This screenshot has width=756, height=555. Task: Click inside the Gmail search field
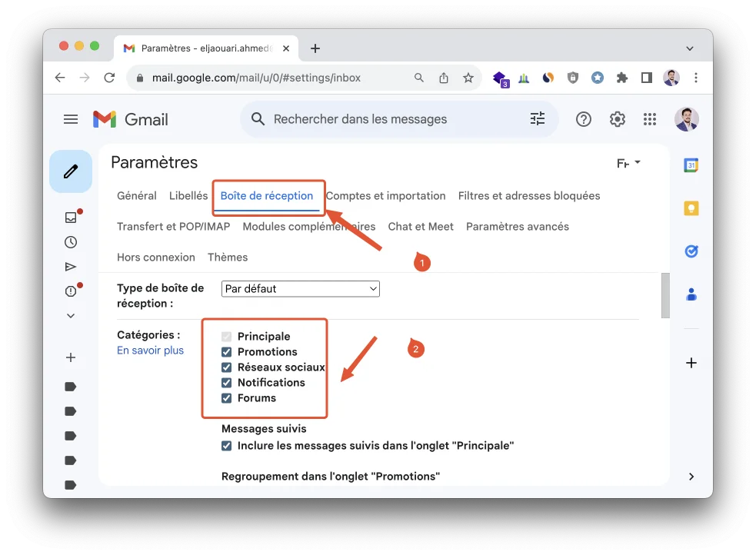click(385, 119)
